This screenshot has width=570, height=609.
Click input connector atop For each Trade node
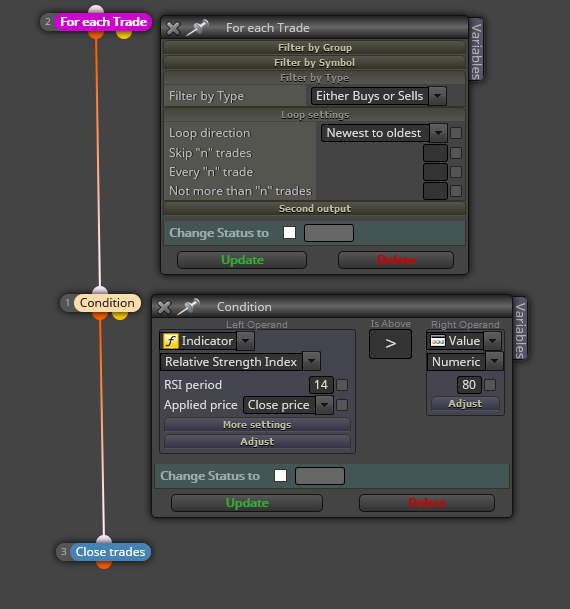[x=96, y=9]
